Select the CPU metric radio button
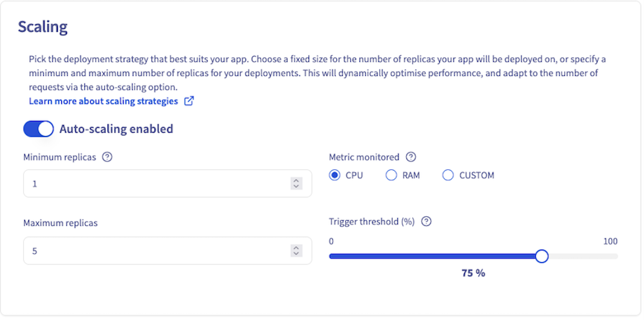This screenshot has width=644, height=320. click(334, 175)
